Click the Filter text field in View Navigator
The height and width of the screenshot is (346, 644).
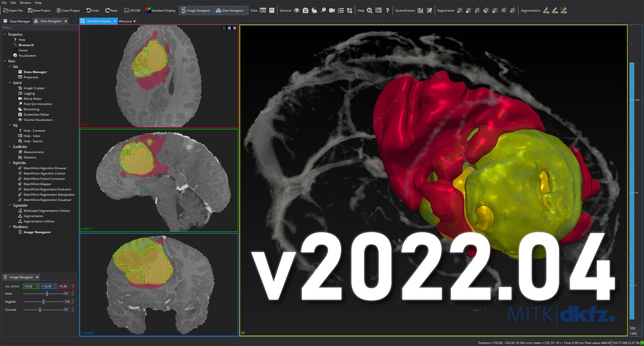coord(39,28)
